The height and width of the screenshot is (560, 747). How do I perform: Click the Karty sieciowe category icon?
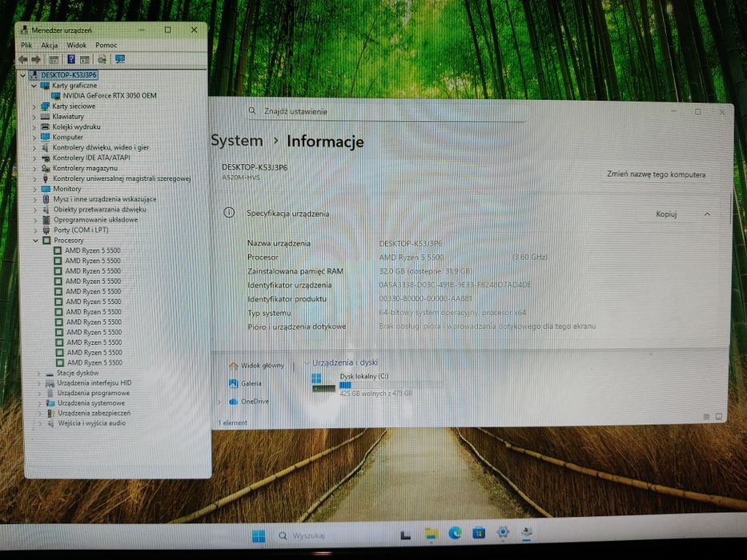[x=46, y=106]
